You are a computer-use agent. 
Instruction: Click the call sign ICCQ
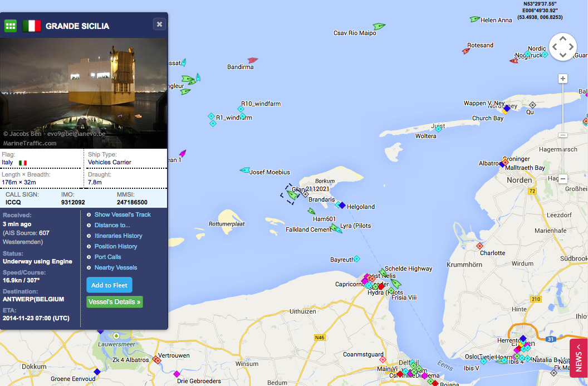click(x=13, y=202)
